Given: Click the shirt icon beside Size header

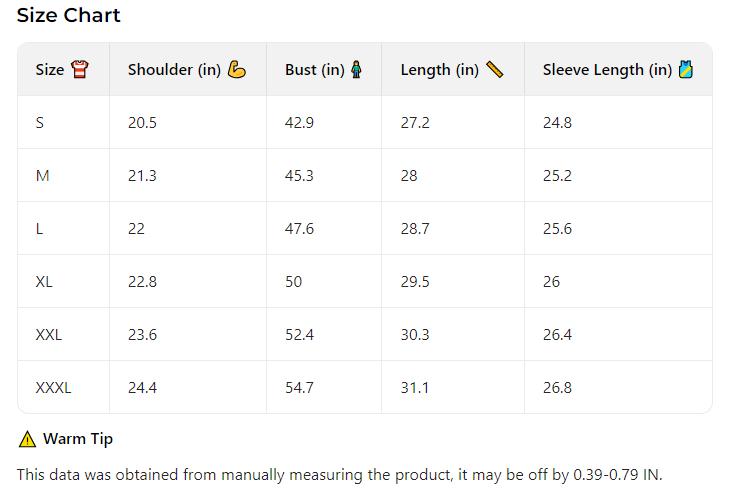Looking at the screenshot, I should (80, 70).
